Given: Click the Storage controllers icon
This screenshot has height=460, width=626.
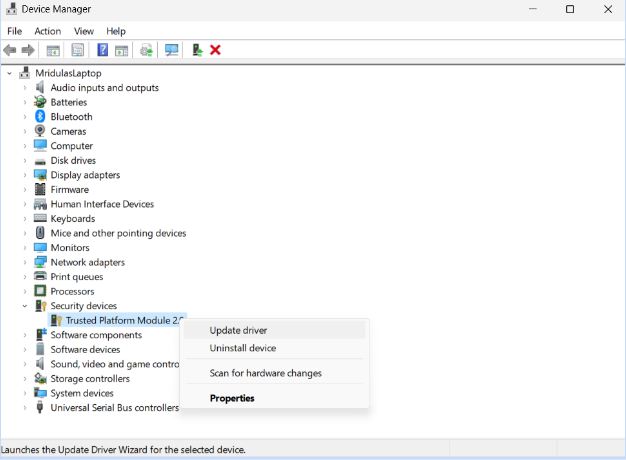Looking at the screenshot, I should [x=40, y=378].
